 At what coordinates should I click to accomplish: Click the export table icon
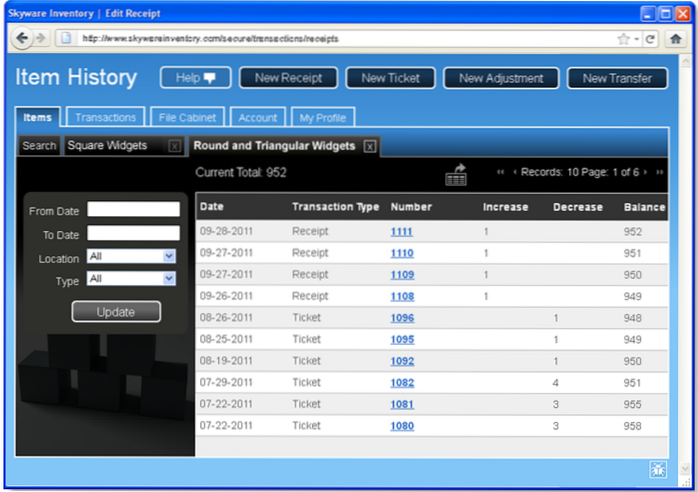pos(456,174)
